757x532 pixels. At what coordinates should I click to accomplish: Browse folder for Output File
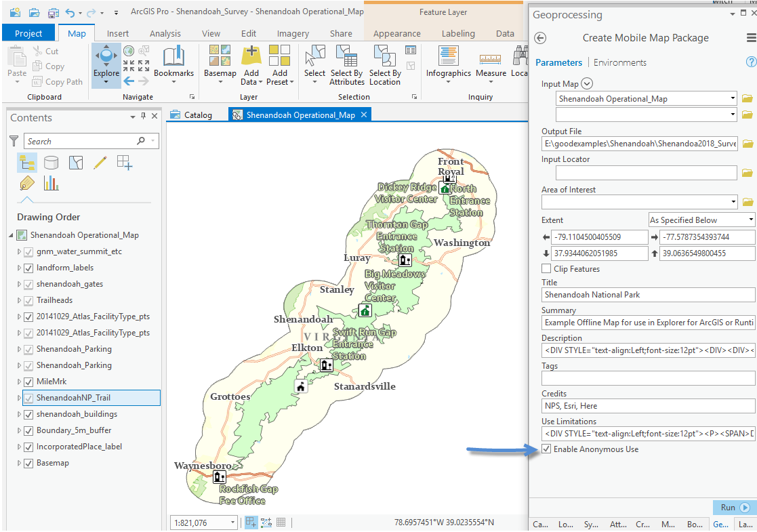coord(748,144)
